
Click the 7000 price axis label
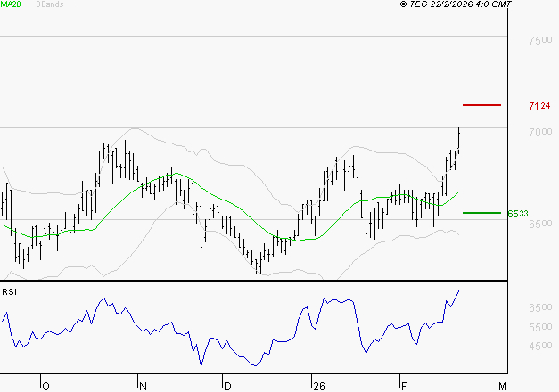point(540,132)
